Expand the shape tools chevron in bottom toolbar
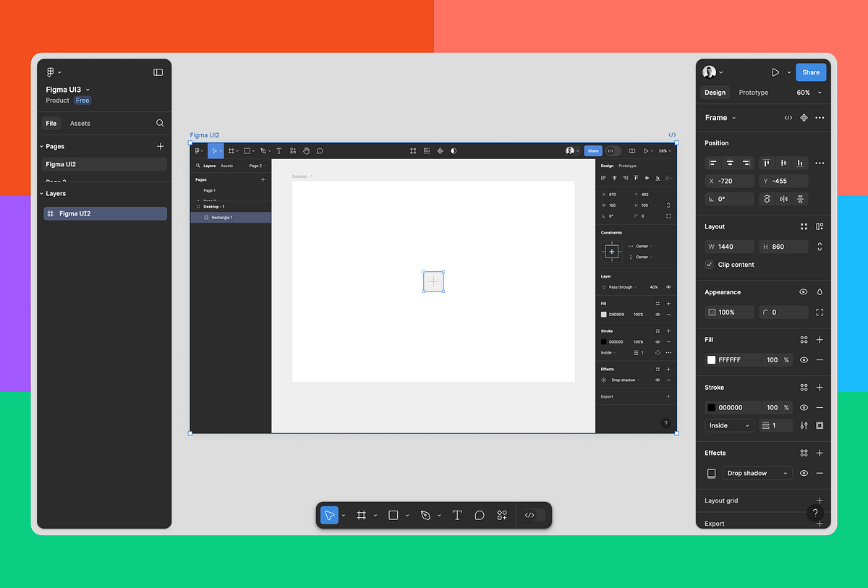 click(x=407, y=516)
